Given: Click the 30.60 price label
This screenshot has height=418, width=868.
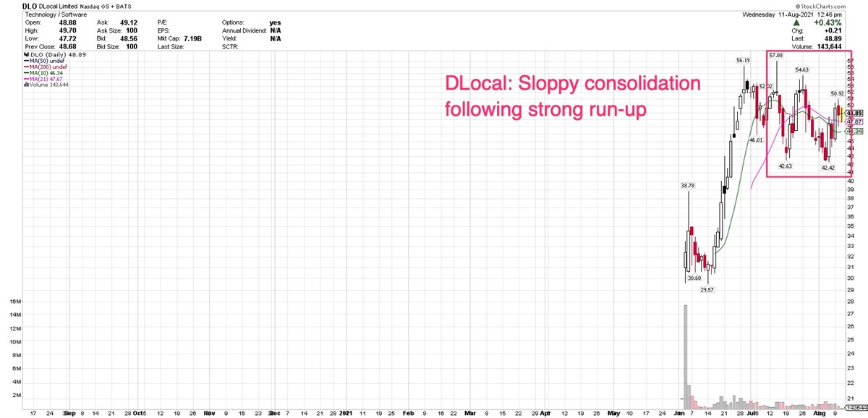Looking at the screenshot, I should click(x=694, y=278).
